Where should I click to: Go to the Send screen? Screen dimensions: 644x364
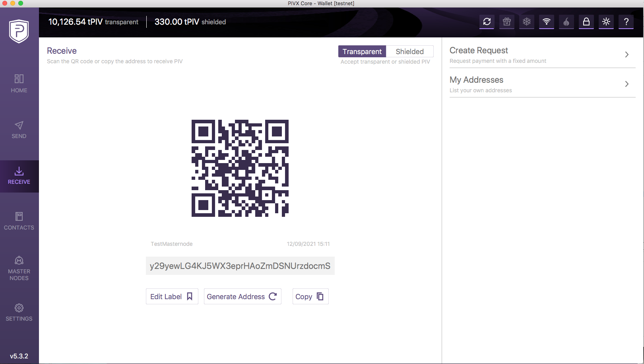tap(19, 130)
